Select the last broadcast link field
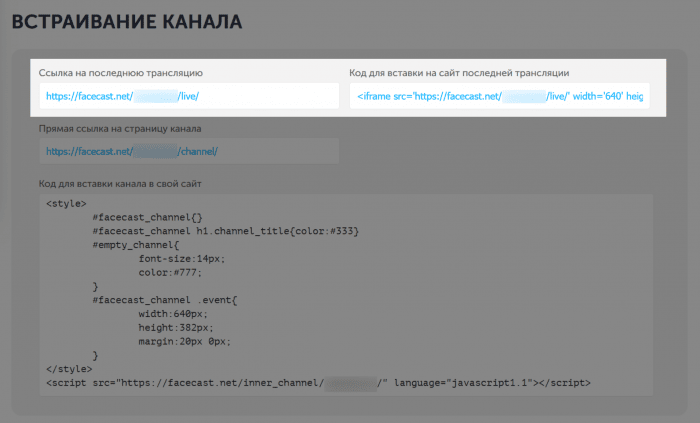Image resolution: width=700 pixels, height=423 pixels. 189,96
